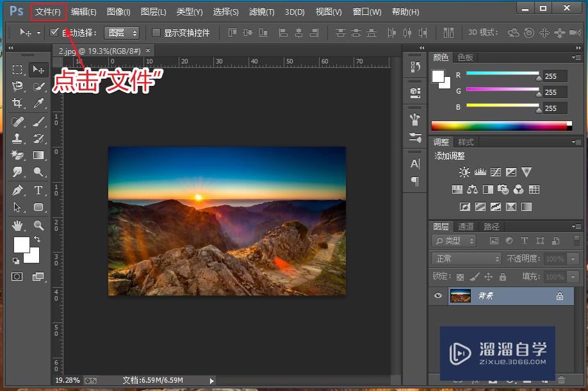Click the delete layer trash icon
The image size is (588, 391).
point(561,380)
